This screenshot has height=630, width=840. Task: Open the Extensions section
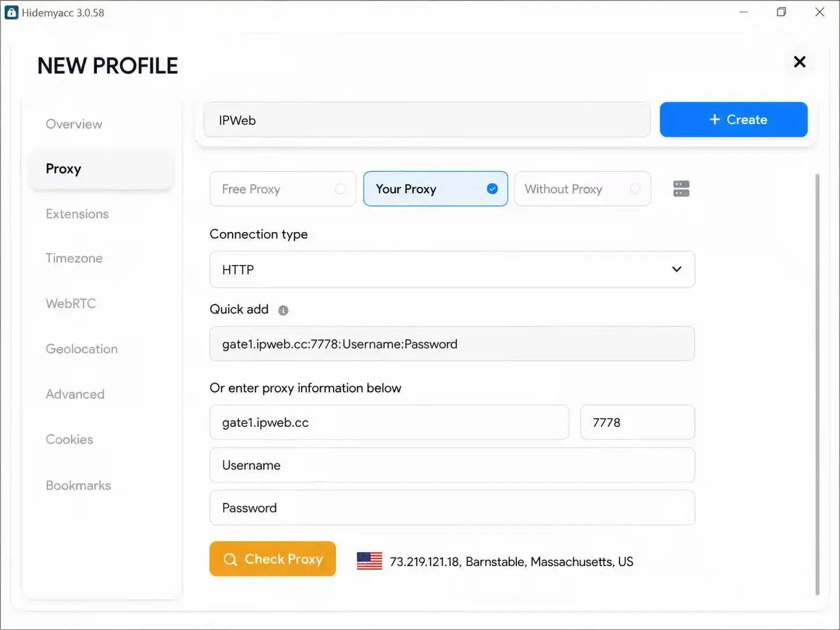[77, 213]
